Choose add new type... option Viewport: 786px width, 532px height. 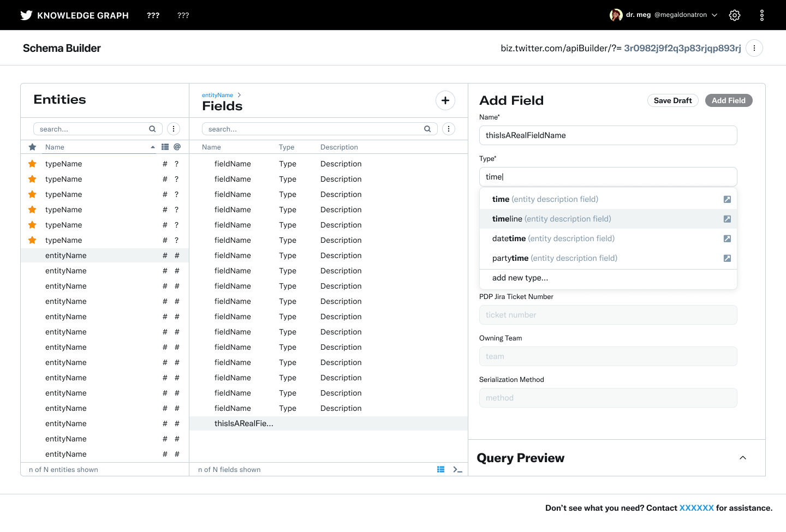click(608, 278)
